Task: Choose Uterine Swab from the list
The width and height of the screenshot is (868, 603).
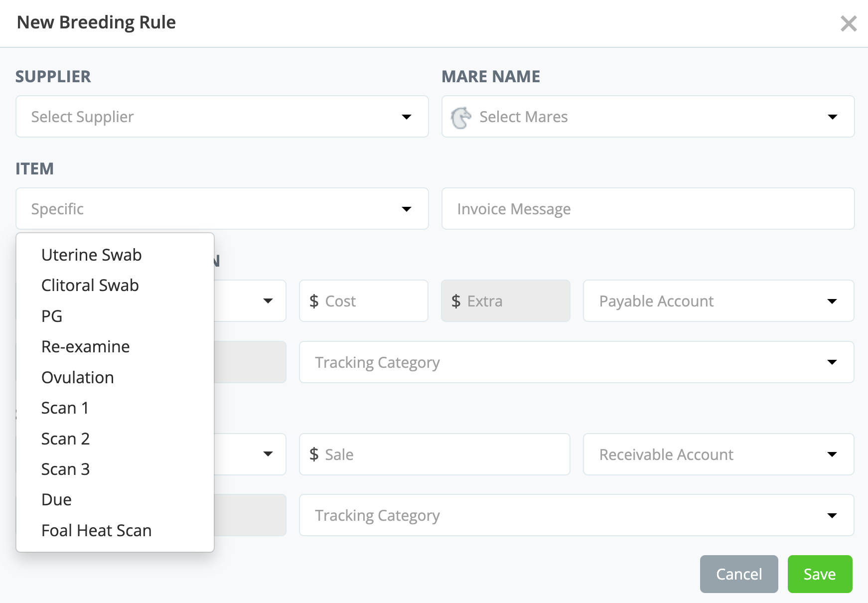Action: pos(92,255)
